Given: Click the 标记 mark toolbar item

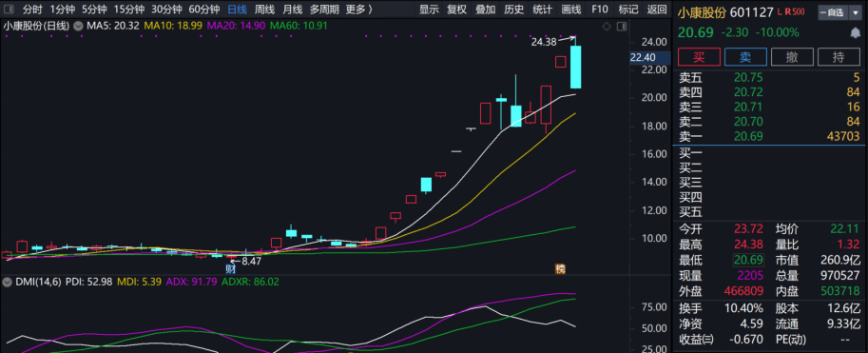Looking at the screenshot, I should point(627,10).
